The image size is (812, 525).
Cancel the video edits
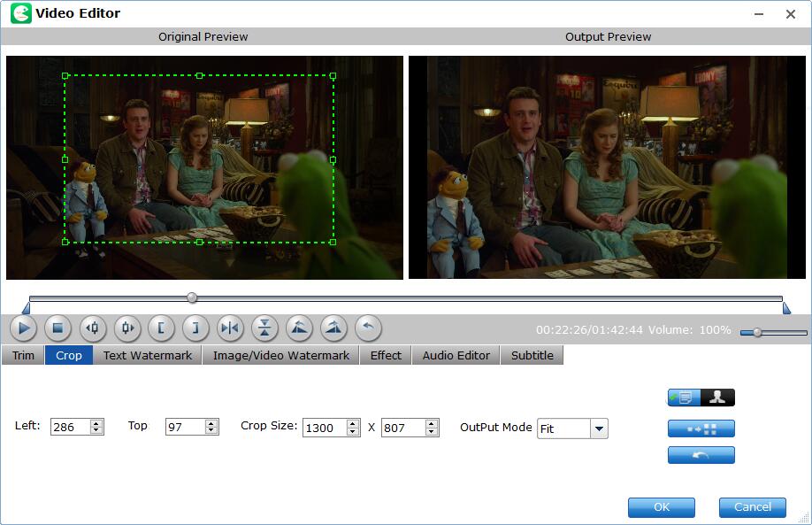753,507
